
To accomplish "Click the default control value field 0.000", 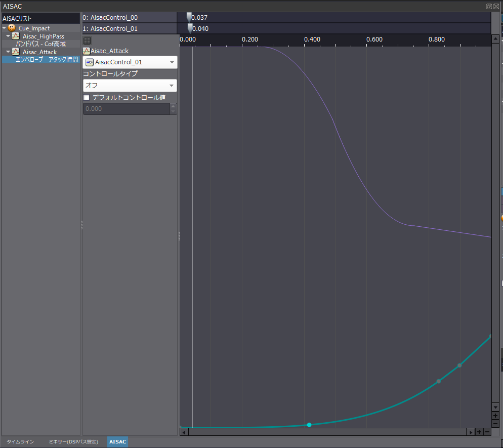I will [x=127, y=109].
